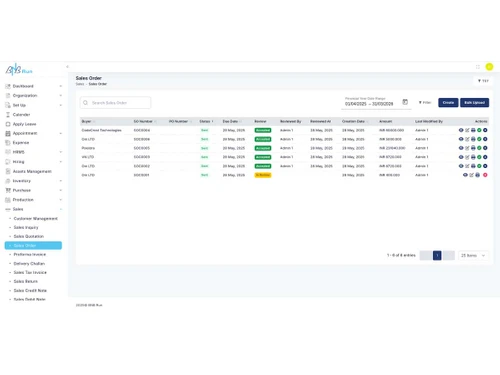Open the TST dropdown at top right
This screenshot has width=500, height=375.
[x=483, y=81]
